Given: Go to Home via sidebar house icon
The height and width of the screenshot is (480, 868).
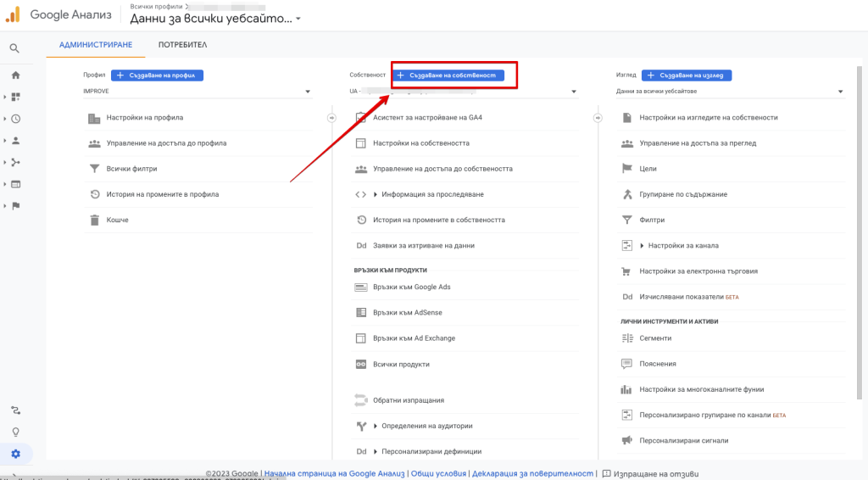Looking at the screenshot, I should (15, 75).
